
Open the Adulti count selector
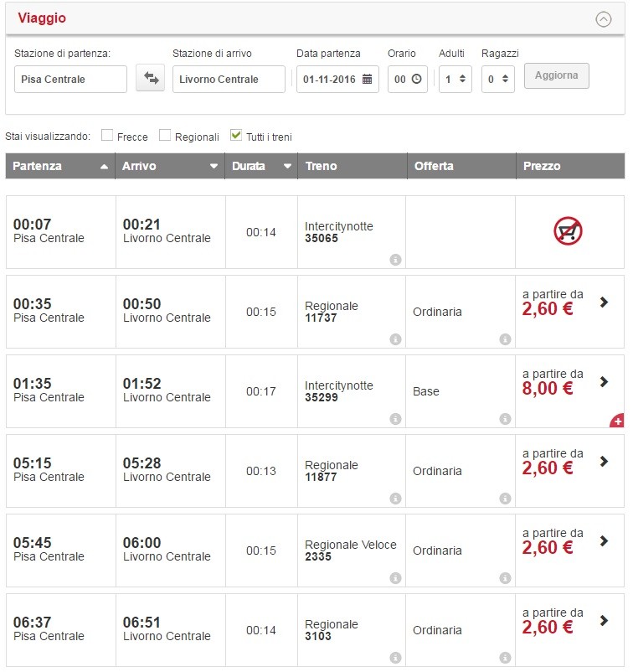click(x=455, y=79)
